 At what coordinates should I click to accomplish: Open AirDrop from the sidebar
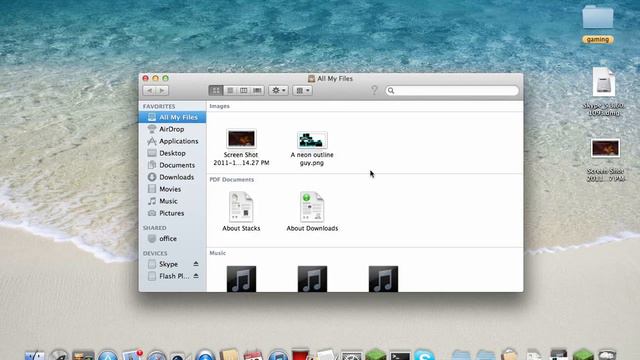tap(172, 129)
